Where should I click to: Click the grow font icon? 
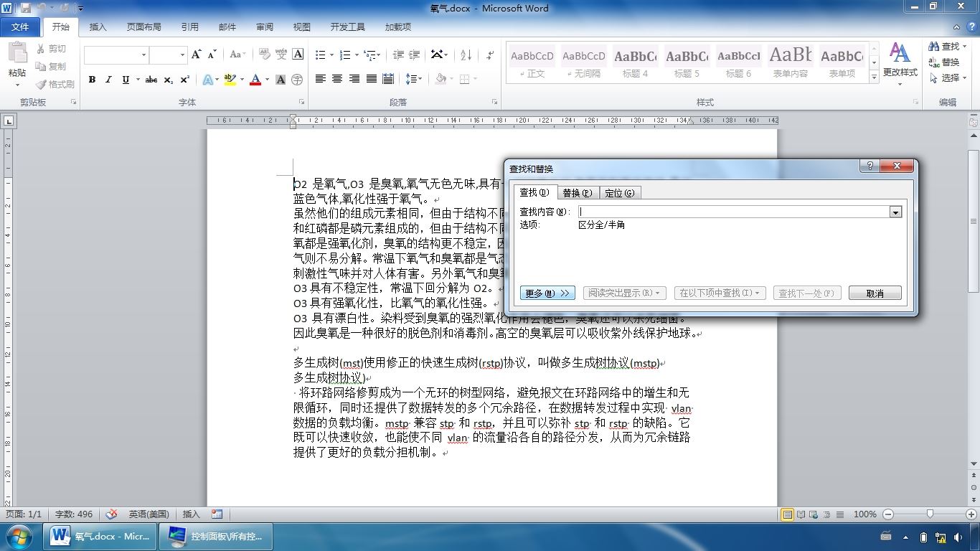pos(197,55)
